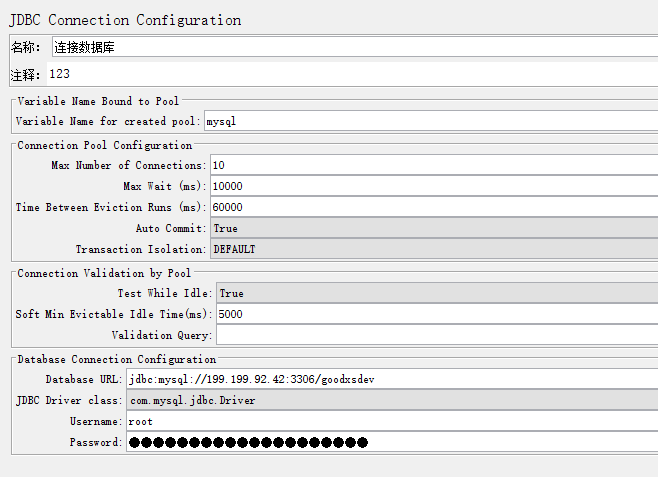The width and height of the screenshot is (658, 477).
Task: Click the Username field containing root
Action: point(390,421)
